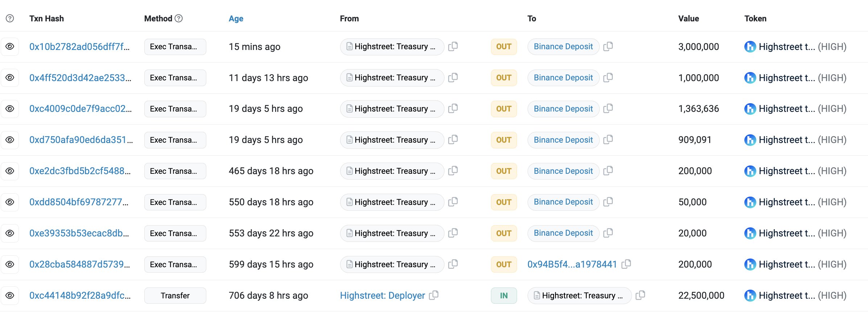Click the help icon left of Txn Hash
The image size is (868, 315).
pyautogui.click(x=10, y=18)
